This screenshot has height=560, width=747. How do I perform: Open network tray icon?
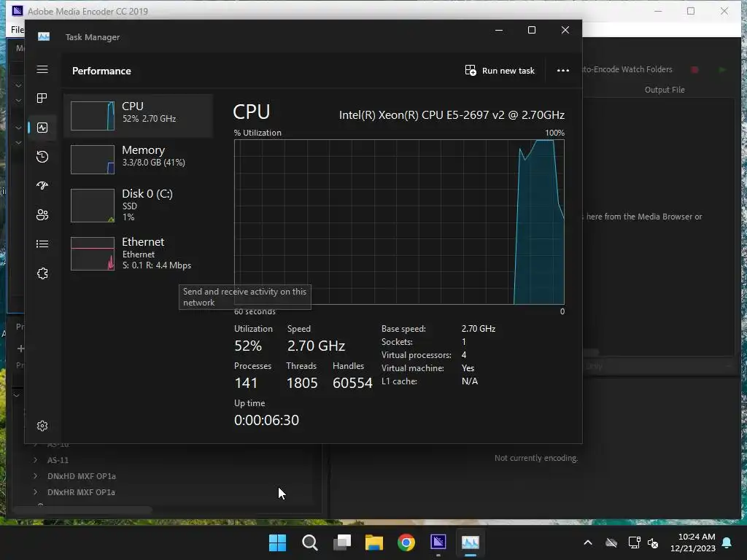[634, 542]
